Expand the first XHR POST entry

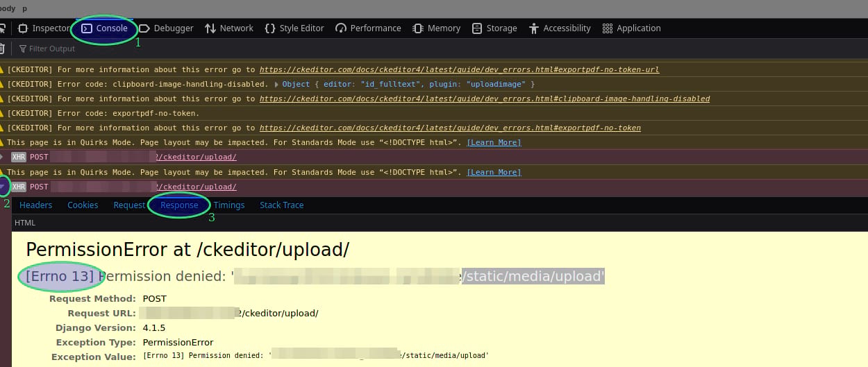tap(2, 157)
